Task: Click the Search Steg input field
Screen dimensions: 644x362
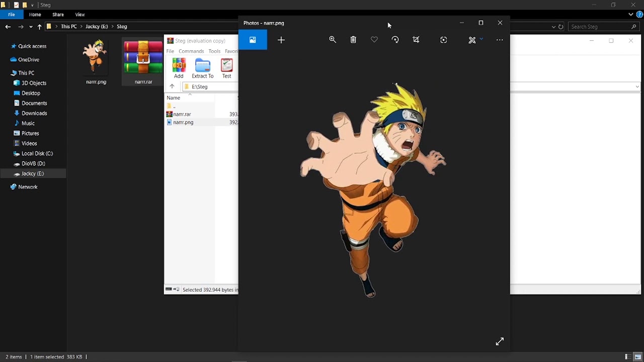Action: click(x=599, y=27)
